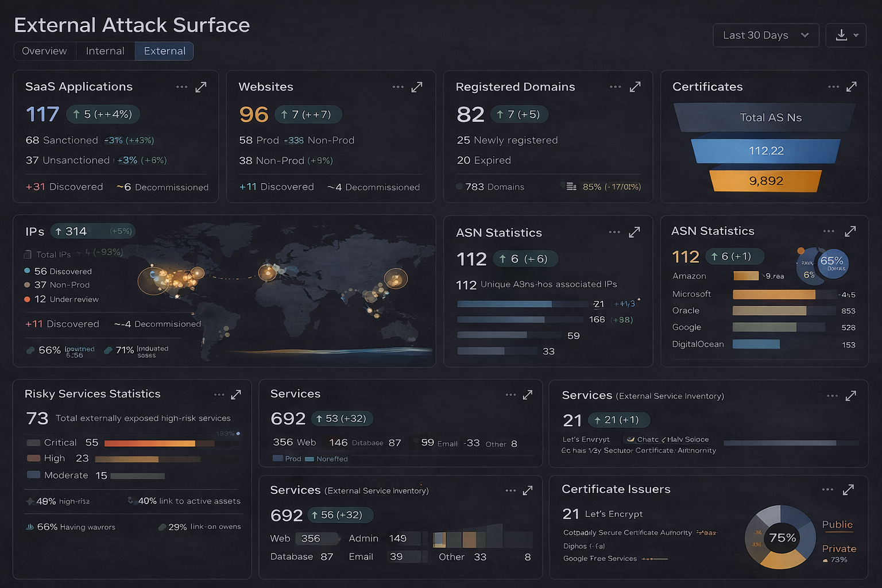Click the DigitalOcean ASN bar
Screen dimensions: 882x588
[x=756, y=345]
